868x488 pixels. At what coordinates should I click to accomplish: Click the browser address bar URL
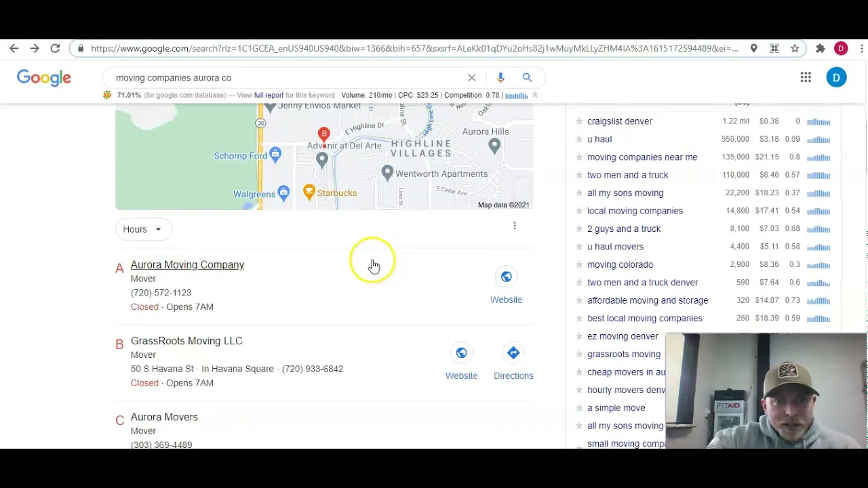coord(414,48)
